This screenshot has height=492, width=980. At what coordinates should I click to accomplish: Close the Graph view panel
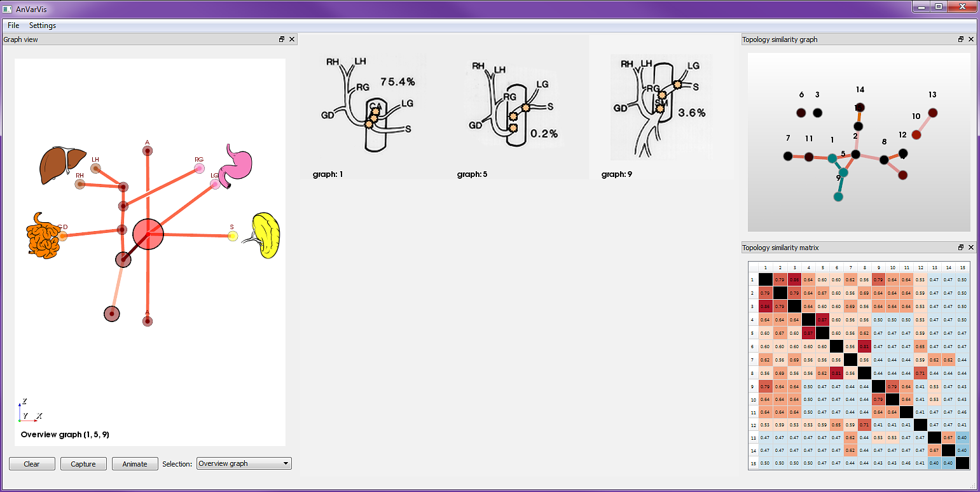pos(292,39)
